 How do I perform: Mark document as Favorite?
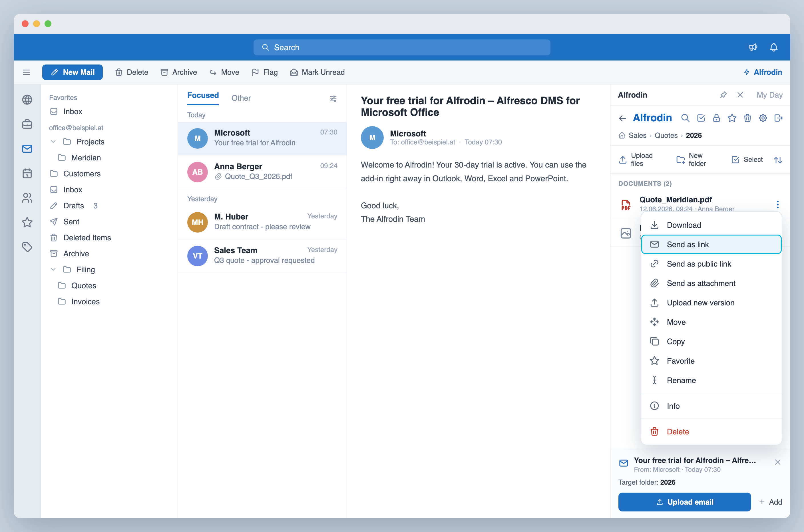tap(711, 361)
